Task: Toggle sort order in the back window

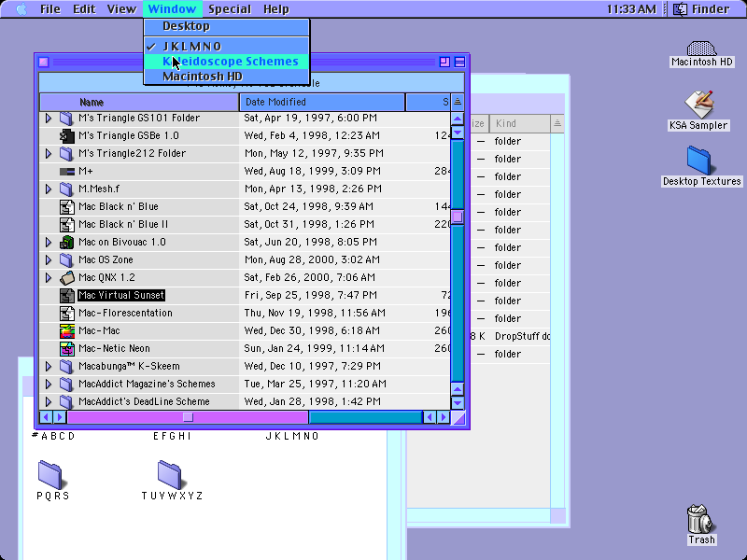Action: [557, 124]
